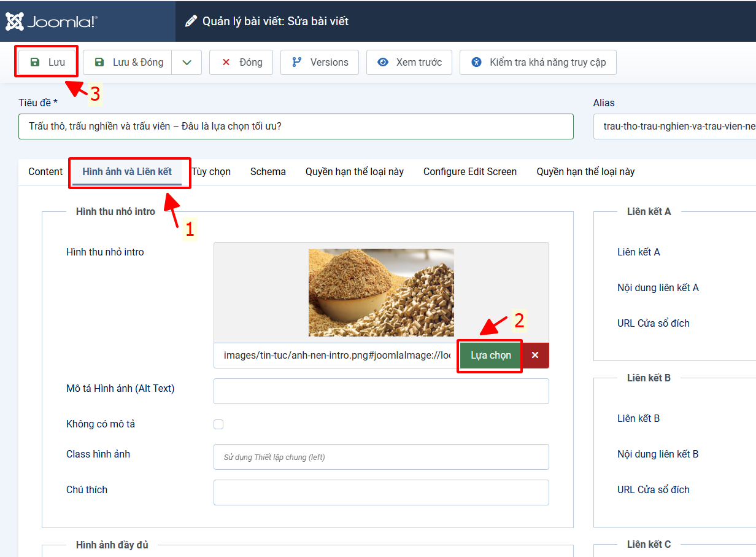Clear intro image with the X button
The image size is (756, 557).
click(x=535, y=356)
